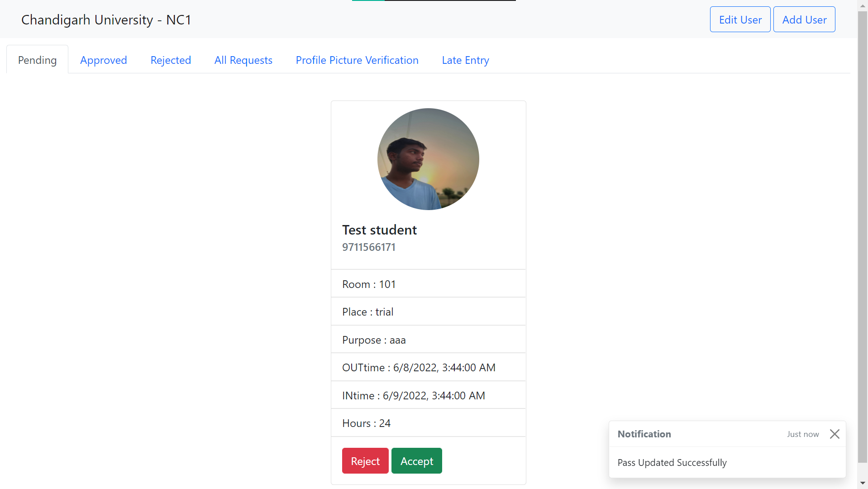Open the All Requests tab

tap(243, 60)
